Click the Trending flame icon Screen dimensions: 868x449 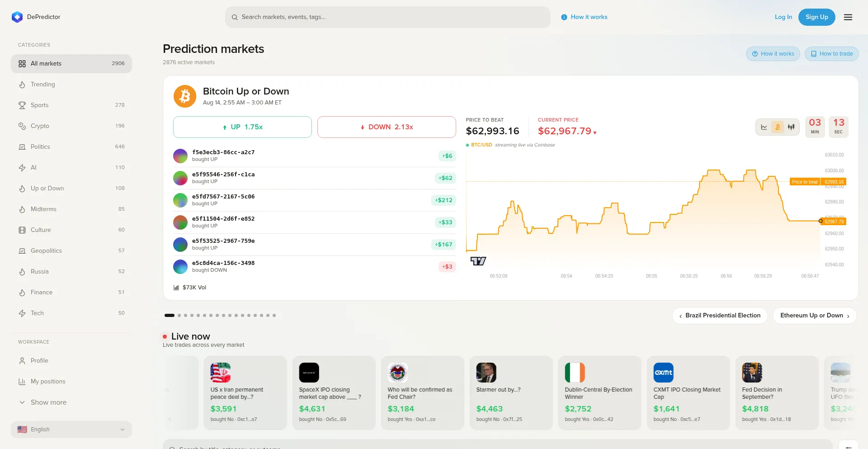pos(22,85)
